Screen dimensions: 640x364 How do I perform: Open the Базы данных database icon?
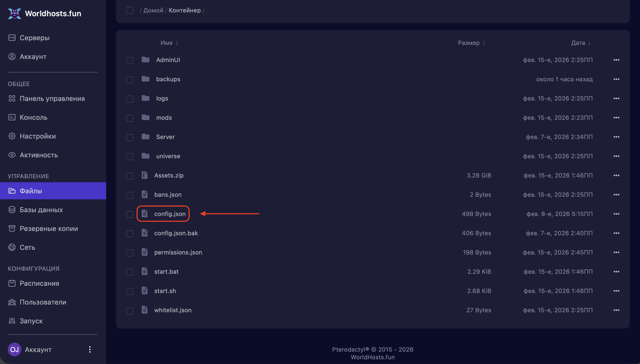coord(12,210)
